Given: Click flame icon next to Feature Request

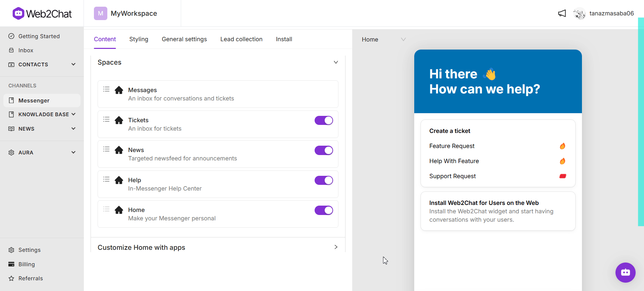Looking at the screenshot, I should click(562, 146).
